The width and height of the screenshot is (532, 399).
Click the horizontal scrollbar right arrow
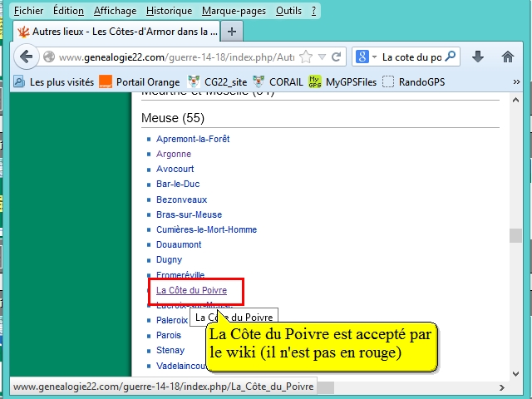point(502,387)
